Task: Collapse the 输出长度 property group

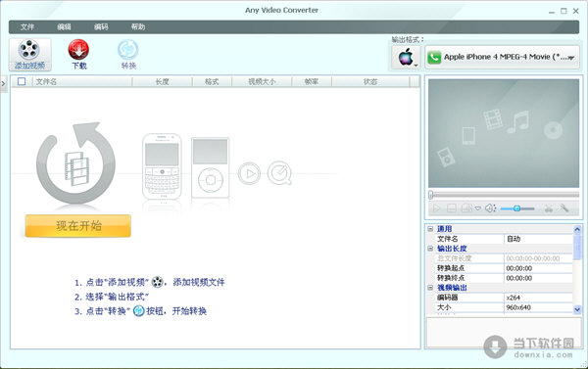Action: click(431, 249)
